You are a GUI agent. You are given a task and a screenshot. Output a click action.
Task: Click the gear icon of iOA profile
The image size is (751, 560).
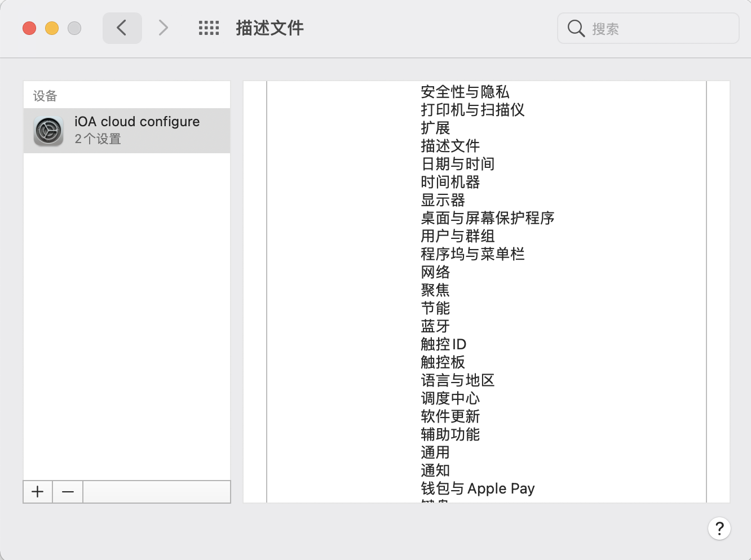click(x=48, y=131)
